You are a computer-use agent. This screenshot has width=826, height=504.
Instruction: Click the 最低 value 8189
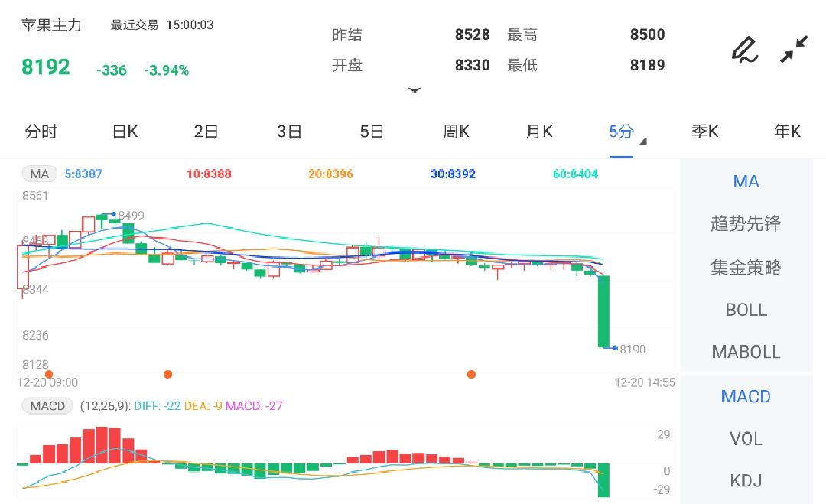648,65
